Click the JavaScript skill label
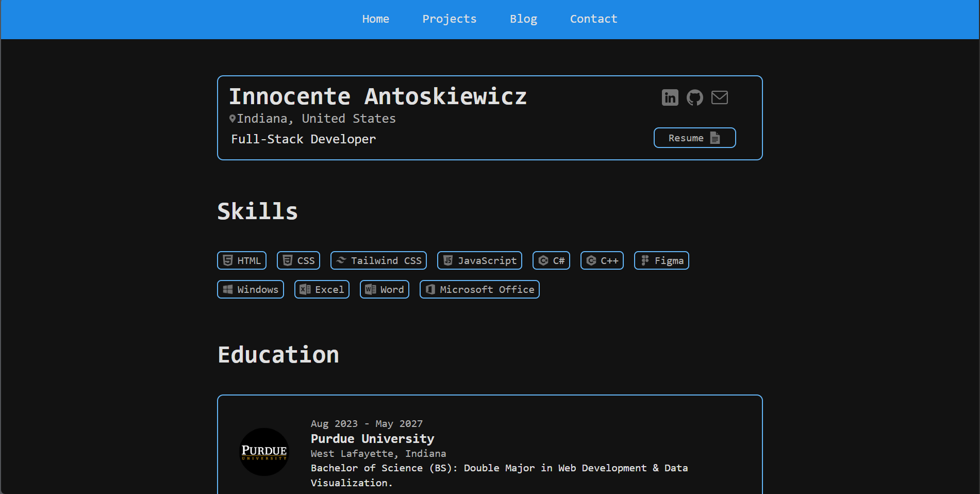This screenshot has width=980, height=494. coord(488,261)
